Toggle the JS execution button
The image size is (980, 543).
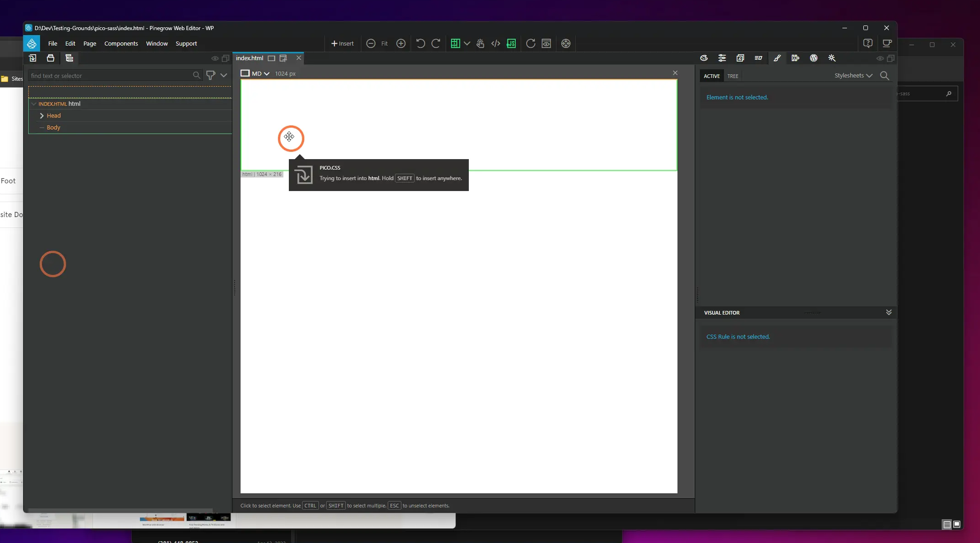511,43
